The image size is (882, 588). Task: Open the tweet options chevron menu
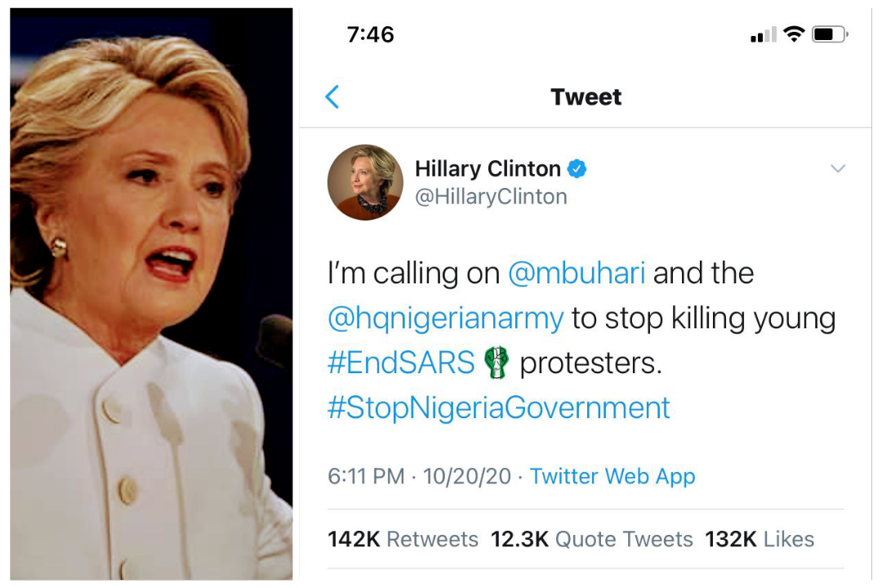tap(838, 168)
